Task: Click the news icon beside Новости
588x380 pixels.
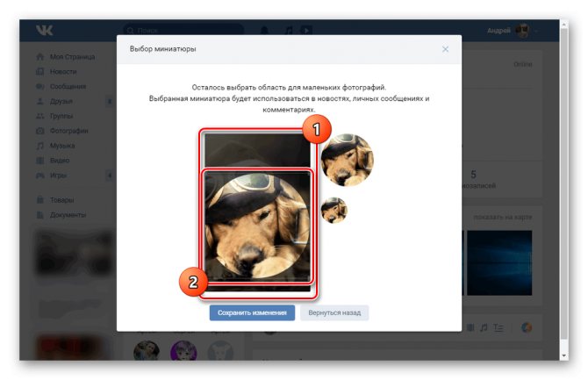Action: [x=40, y=71]
